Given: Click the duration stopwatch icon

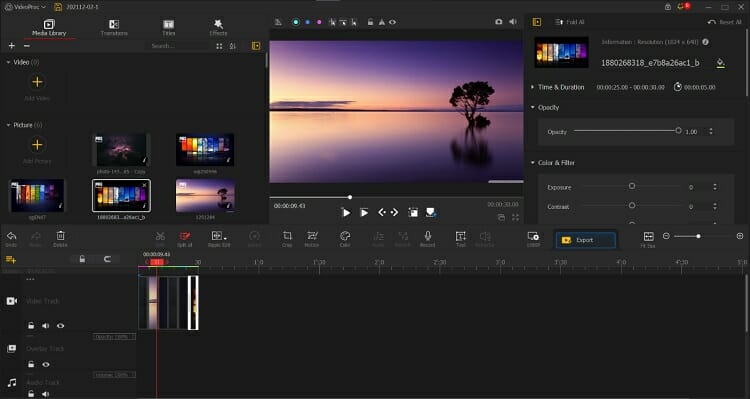Looking at the screenshot, I should click(x=678, y=87).
